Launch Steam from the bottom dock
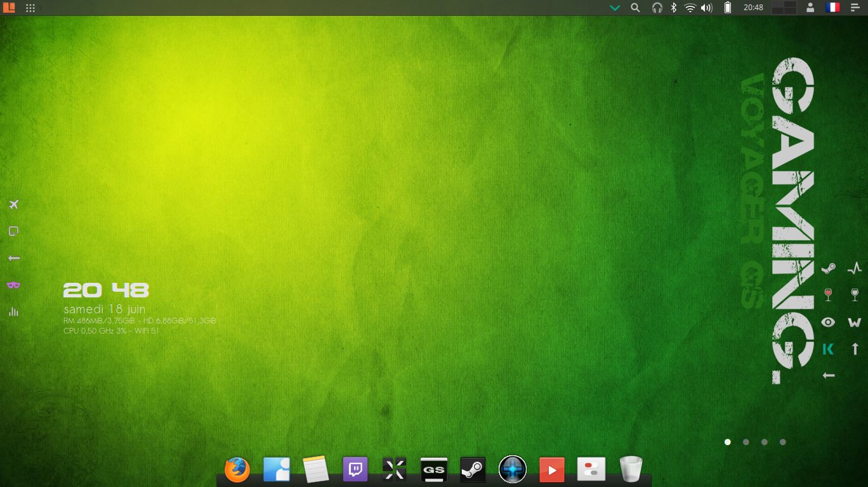 click(473, 470)
